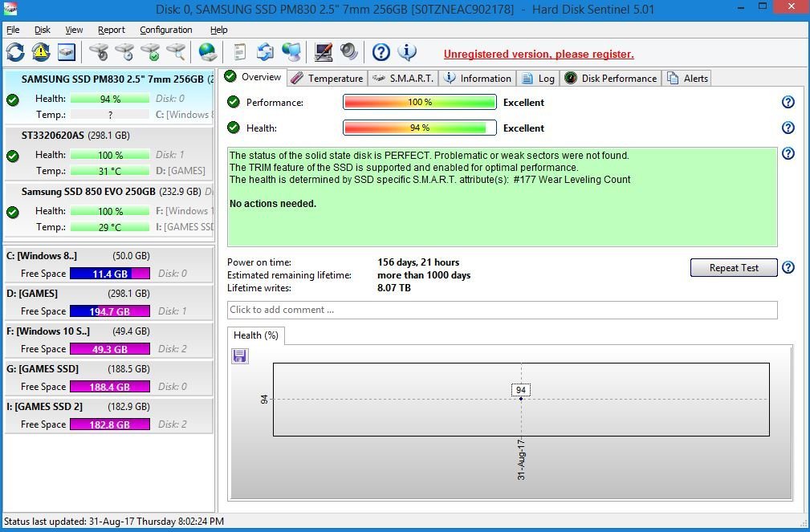Image resolution: width=810 pixels, height=532 pixels.
Task: Select the F: [Windows 10 S..] partition
Action: pos(109,340)
